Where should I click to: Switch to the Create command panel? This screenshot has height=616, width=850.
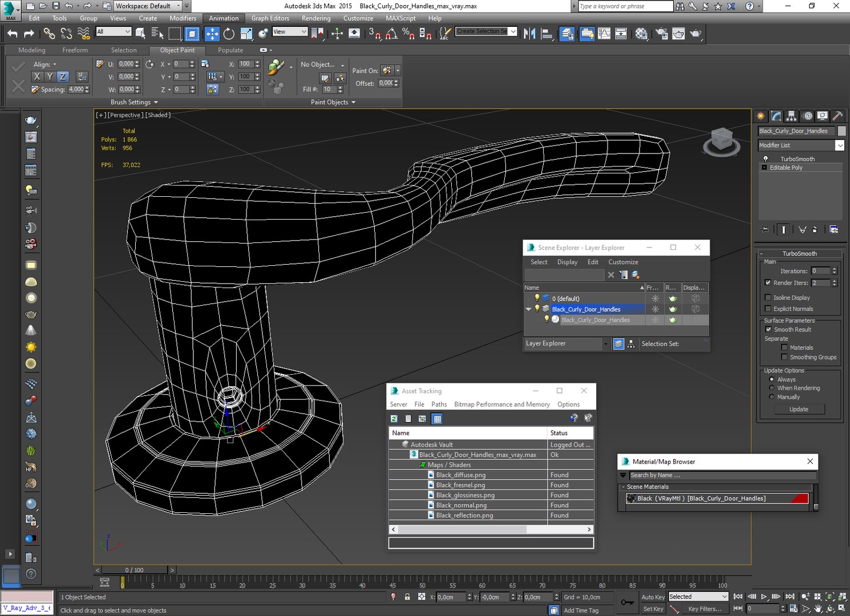point(761,116)
